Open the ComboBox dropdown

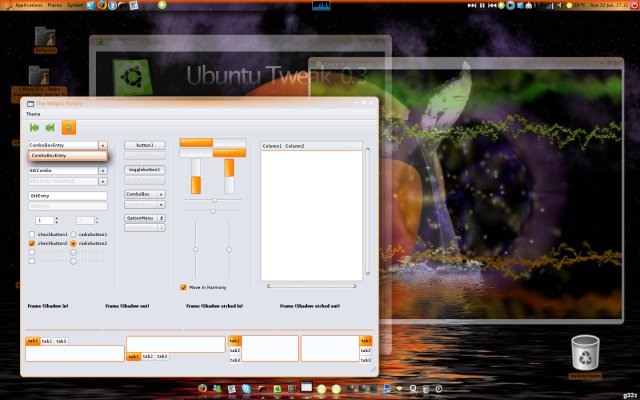click(144, 194)
